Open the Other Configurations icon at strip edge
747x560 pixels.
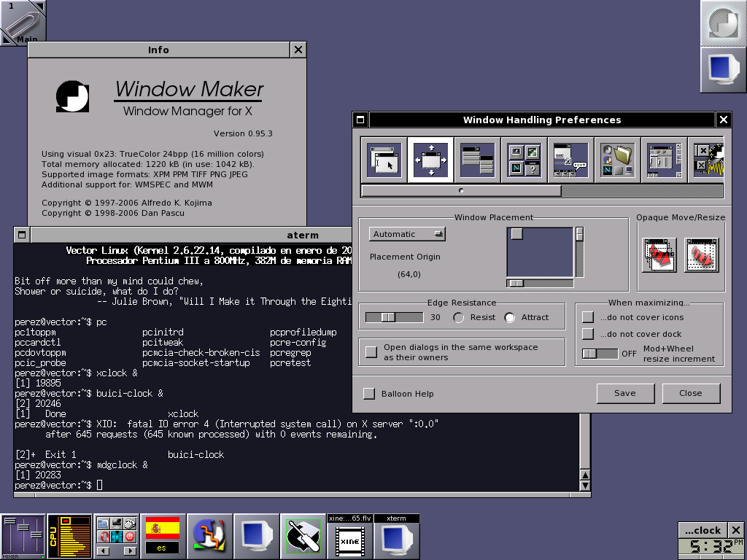[706, 160]
